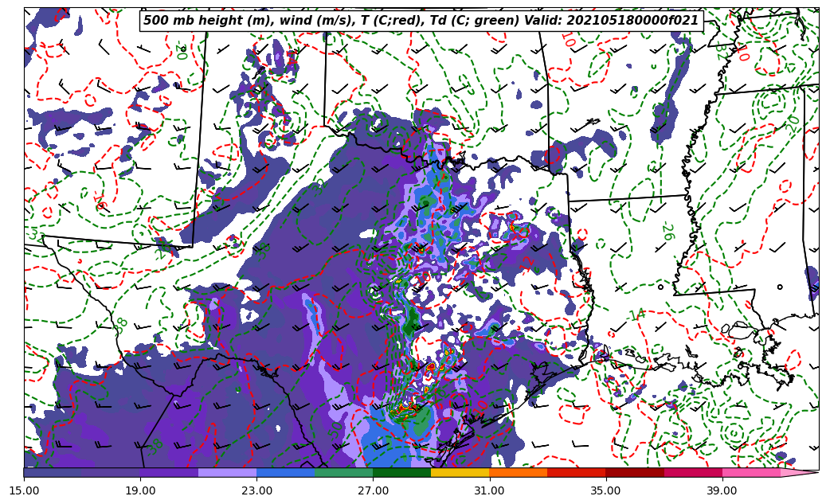Select the yellow colorbar segment
The image size is (826, 504).
pos(460,472)
